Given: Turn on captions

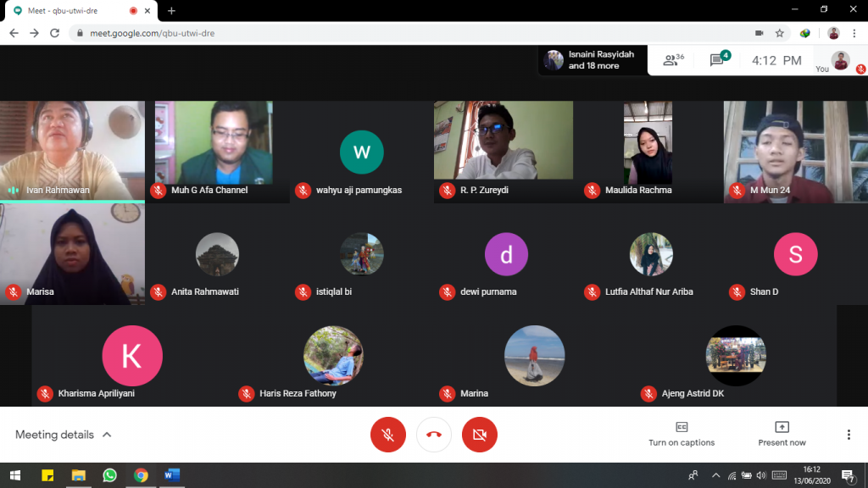Looking at the screenshot, I should click(682, 434).
